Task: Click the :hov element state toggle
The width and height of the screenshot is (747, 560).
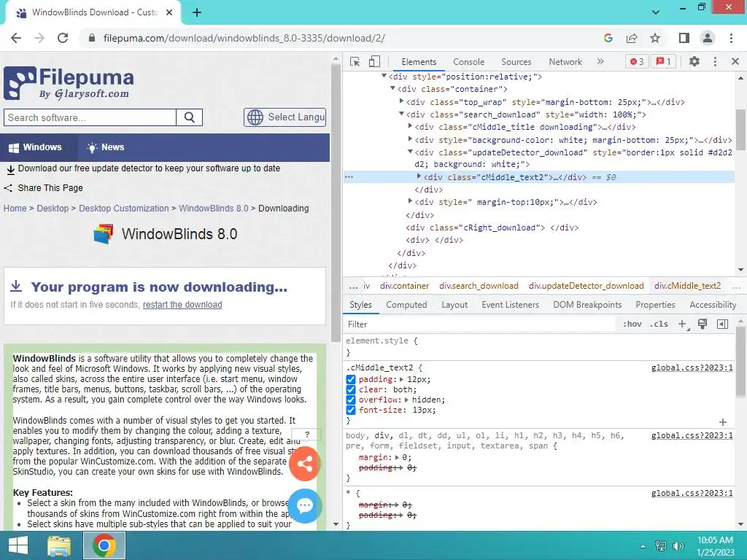Action: tap(632, 324)
